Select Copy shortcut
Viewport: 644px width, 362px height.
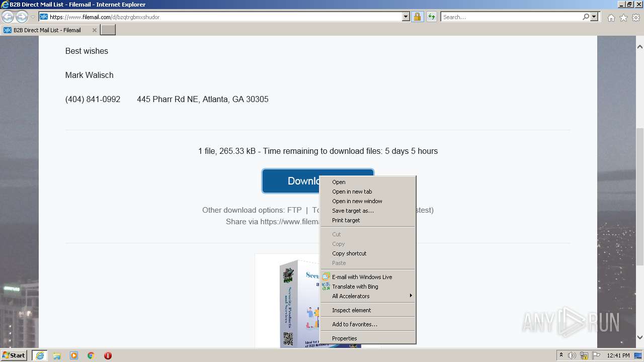[368, 253]
